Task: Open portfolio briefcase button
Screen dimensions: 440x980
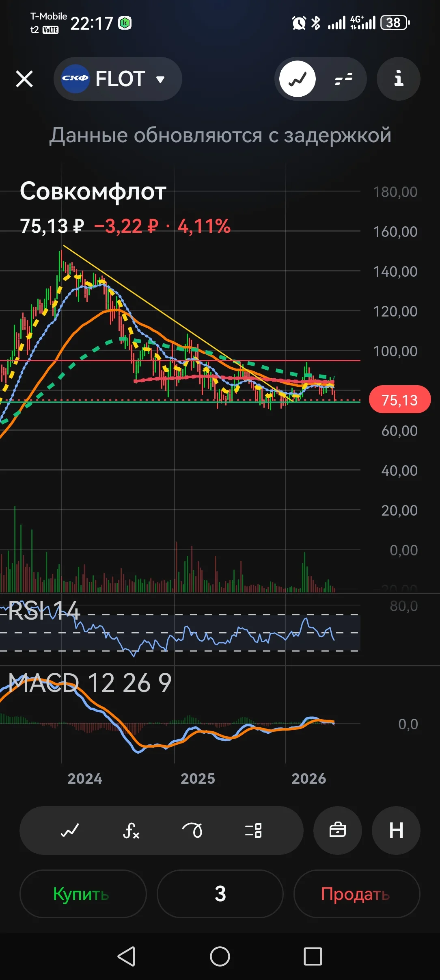Action: pos(338,830)
